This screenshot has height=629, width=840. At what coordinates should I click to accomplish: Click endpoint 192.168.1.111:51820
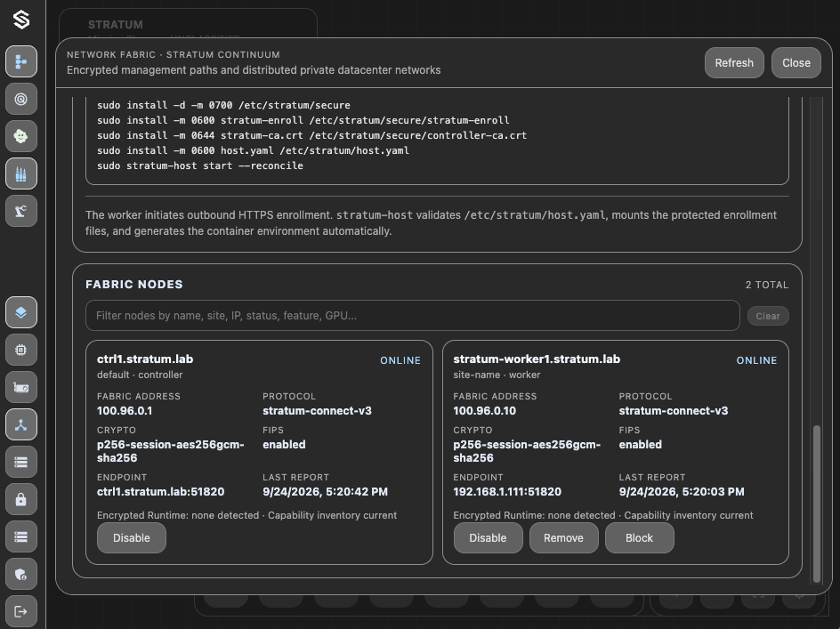[x=507, y=492]
